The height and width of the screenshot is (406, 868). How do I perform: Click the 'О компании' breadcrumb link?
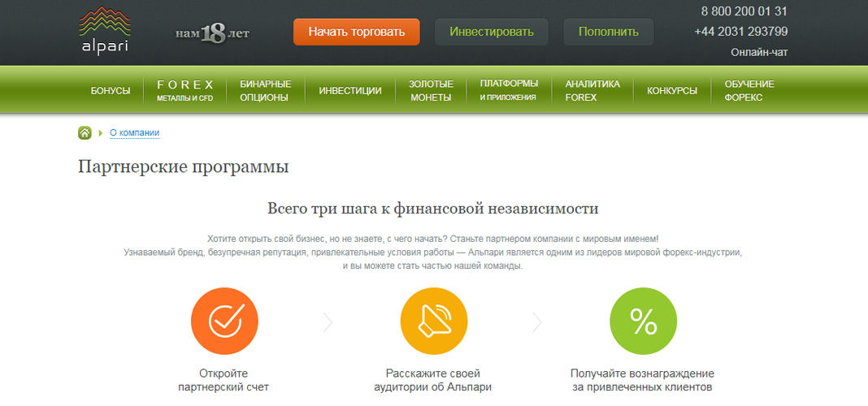pyautogui.click(x=135, y=132)
